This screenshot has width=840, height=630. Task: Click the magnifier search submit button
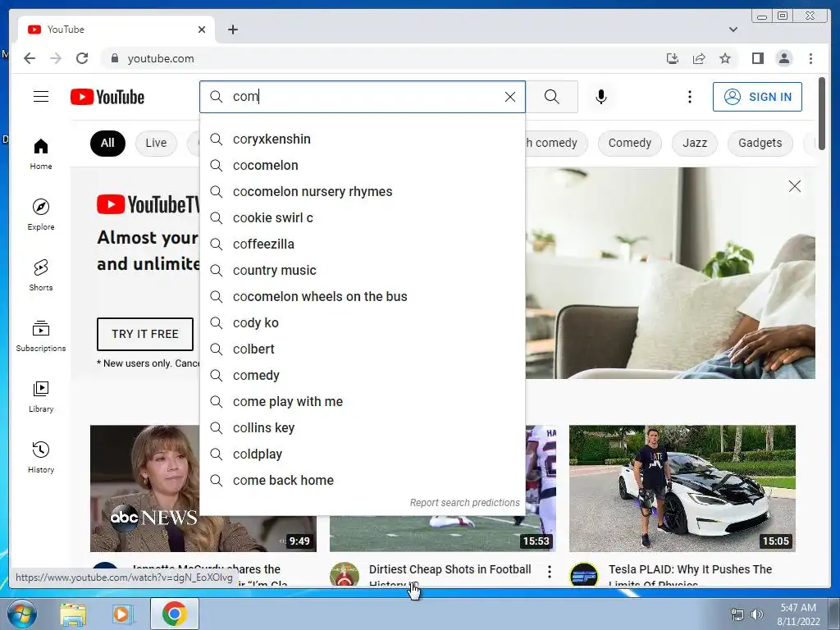click(552, 97)
